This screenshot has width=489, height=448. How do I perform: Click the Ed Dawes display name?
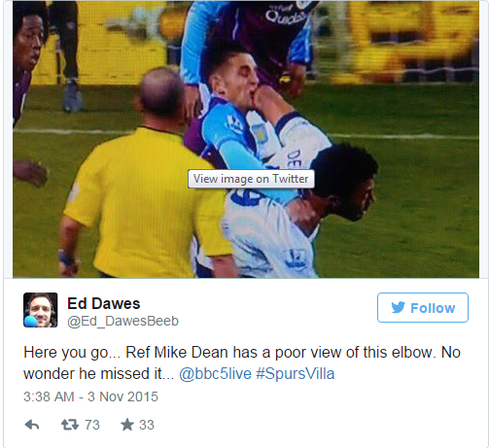click(104, 303)
